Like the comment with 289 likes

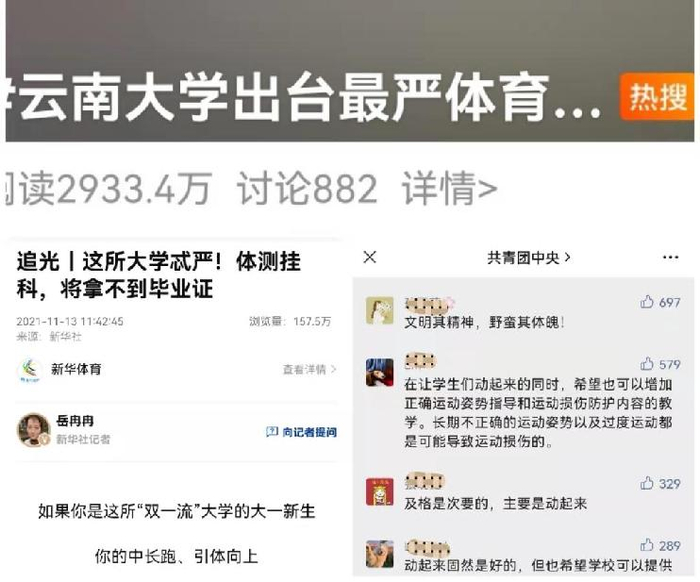pos(646,545)
